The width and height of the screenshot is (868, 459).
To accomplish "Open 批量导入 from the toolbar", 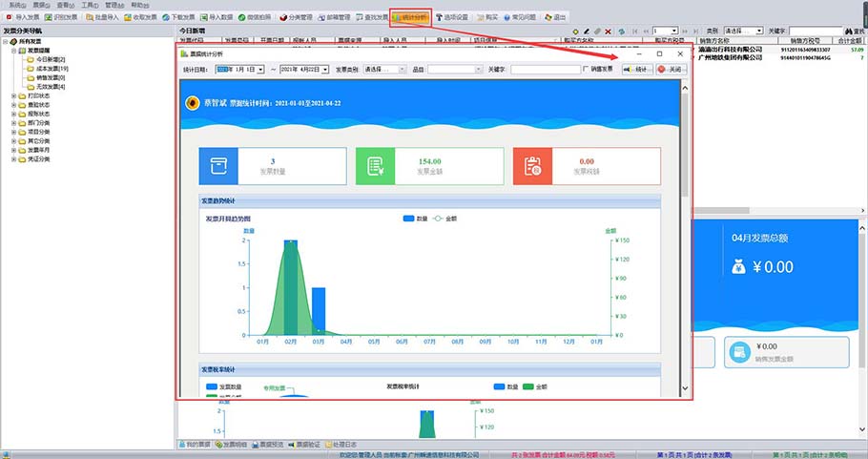I will click(102, 17).
